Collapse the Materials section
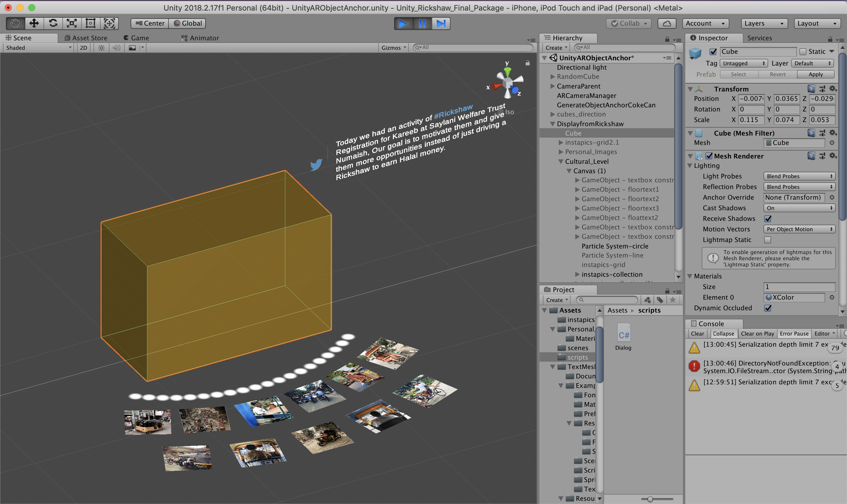The image size is (847, 504). (x=690, y=276)
